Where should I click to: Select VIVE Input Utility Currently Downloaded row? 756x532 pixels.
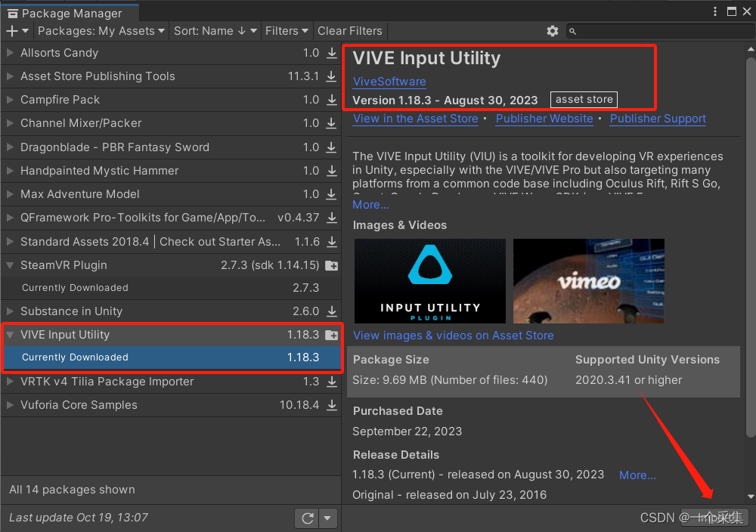coord(171,357)
